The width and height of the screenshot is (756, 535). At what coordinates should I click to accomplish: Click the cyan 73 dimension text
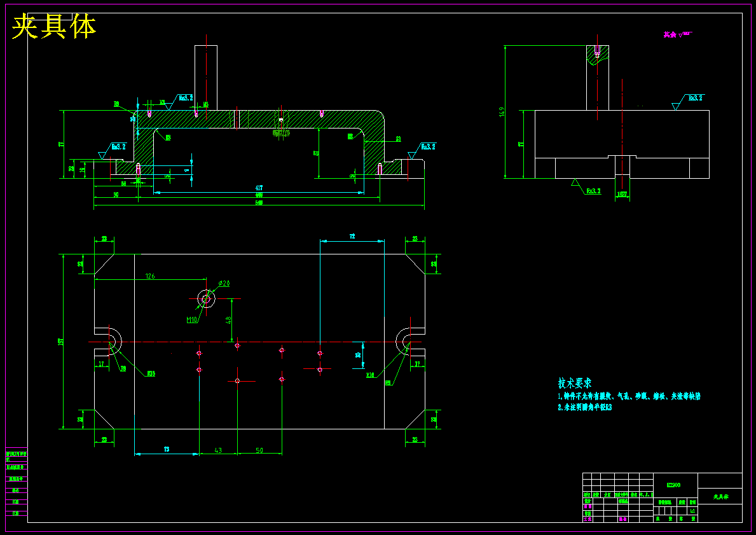(167, 450)
